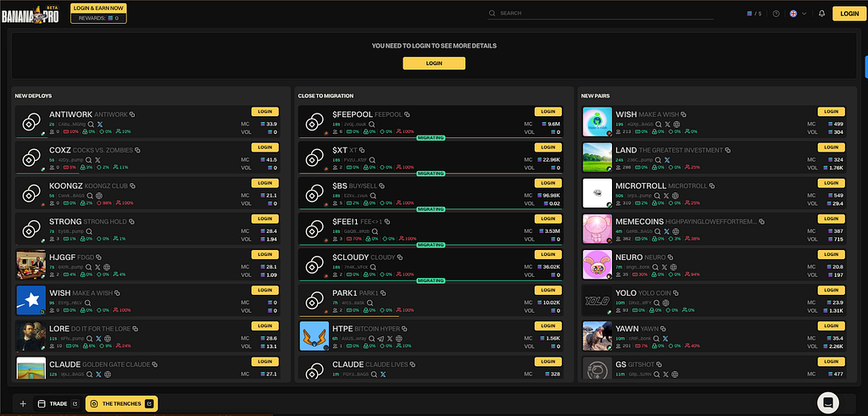Screen dimensions: 868x416
Task: Copy icon next to DO IT FOR THE LORE
Action: point(135,329)
